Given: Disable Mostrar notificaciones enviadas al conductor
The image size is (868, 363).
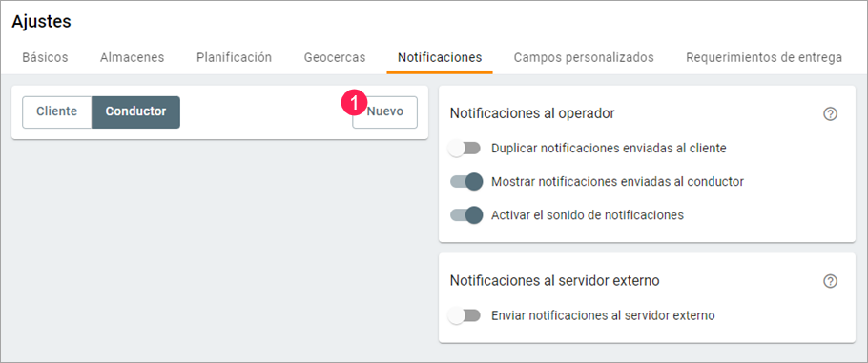Looking at the screenshot, I should click(x=466, y=181).
